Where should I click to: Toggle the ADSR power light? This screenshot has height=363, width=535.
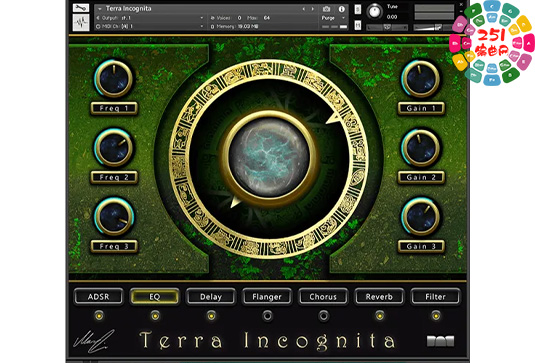click(99, 316)
